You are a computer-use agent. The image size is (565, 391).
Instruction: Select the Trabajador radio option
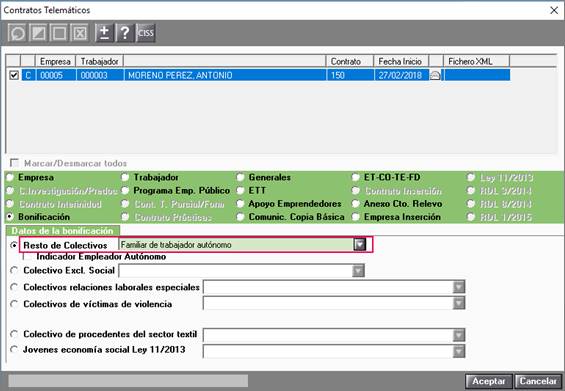[125, 177]
